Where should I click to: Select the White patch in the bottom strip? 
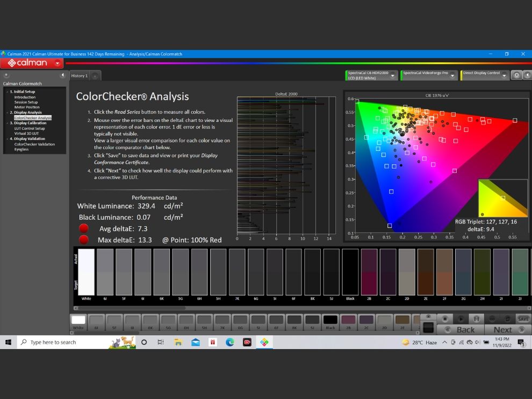coord(78,322)
